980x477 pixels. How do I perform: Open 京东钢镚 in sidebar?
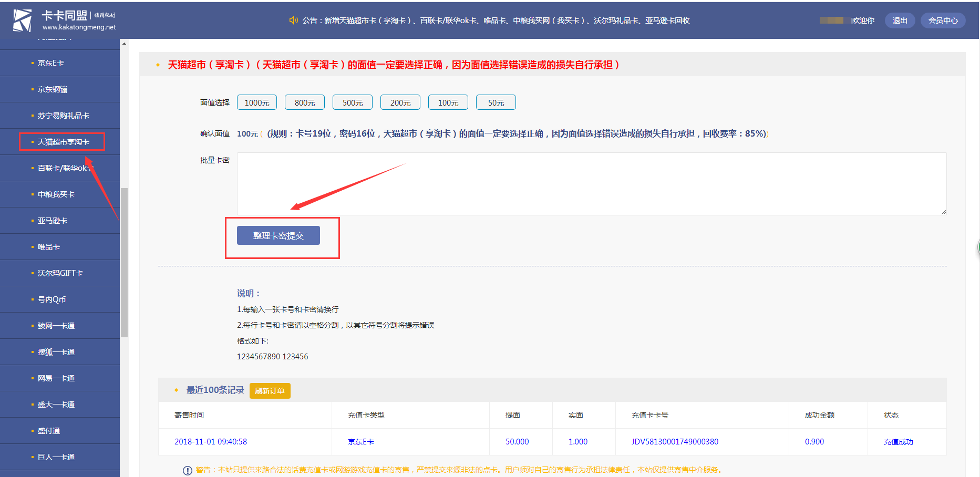[60, 89]
